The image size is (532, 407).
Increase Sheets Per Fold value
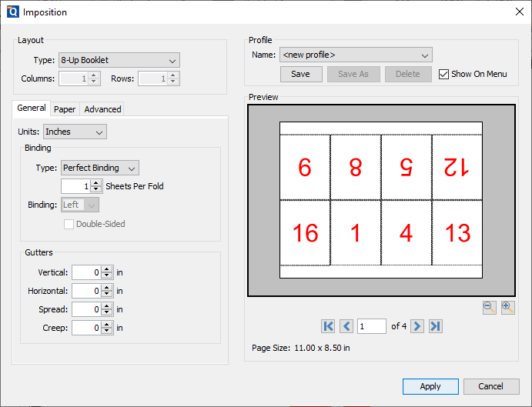coord(96,183)
